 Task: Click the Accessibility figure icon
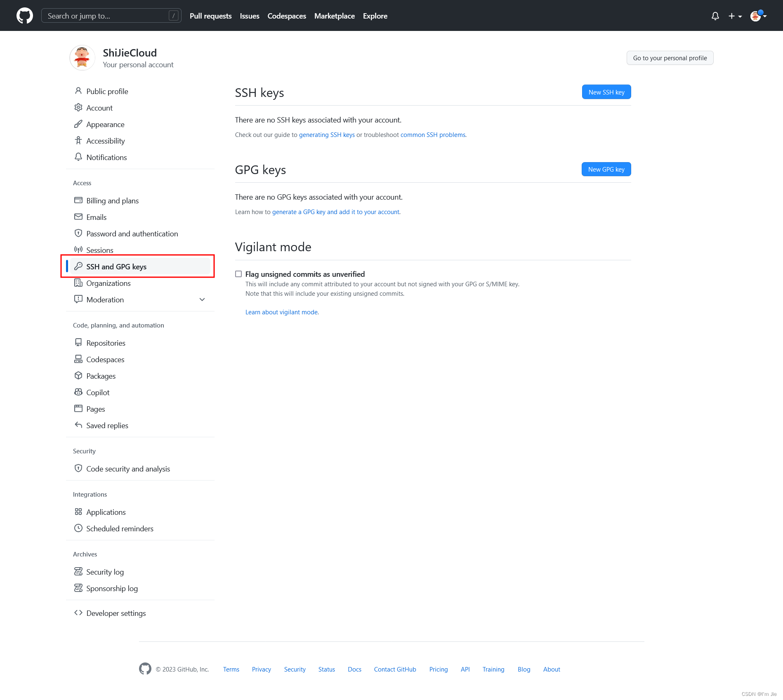click(78, 140)
